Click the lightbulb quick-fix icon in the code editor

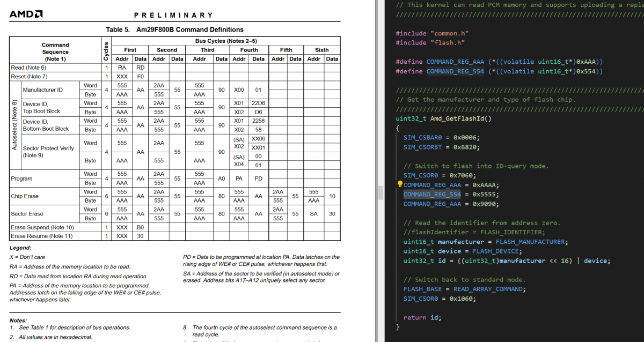pos(399,184)
